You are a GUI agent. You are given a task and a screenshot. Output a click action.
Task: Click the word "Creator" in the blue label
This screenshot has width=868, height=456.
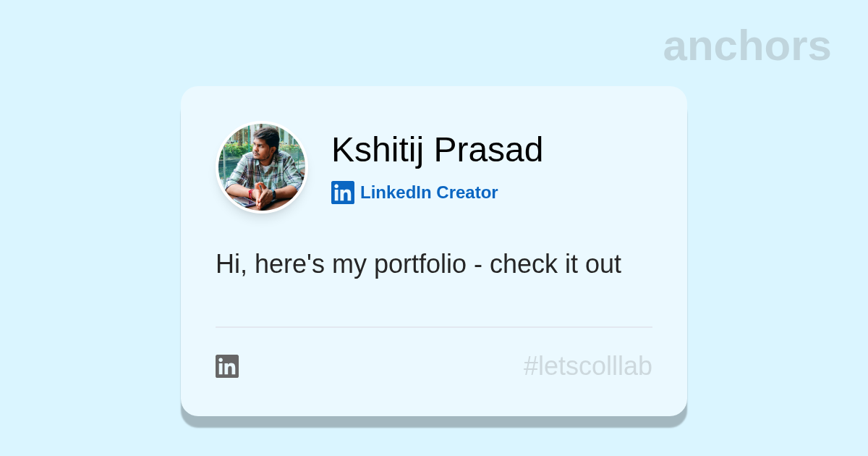467,193
